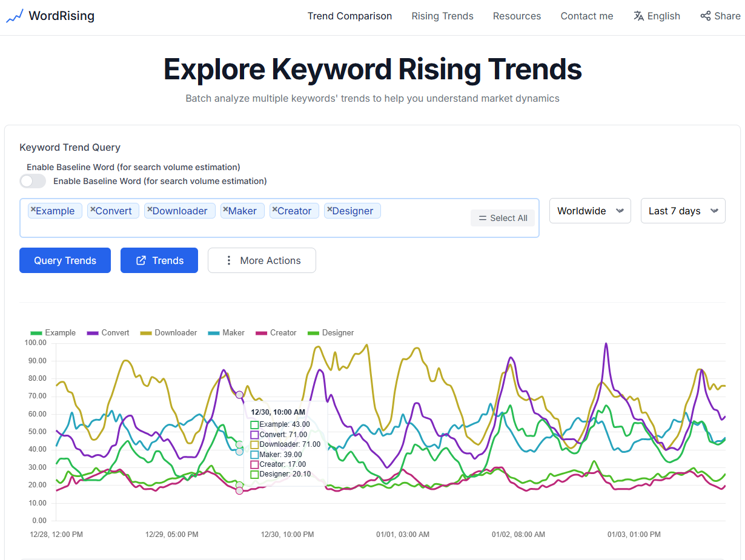This screenshot has height=560, width=745.
Task: Toggle Maker series in chart legend
Action: (x=226, y=332)
